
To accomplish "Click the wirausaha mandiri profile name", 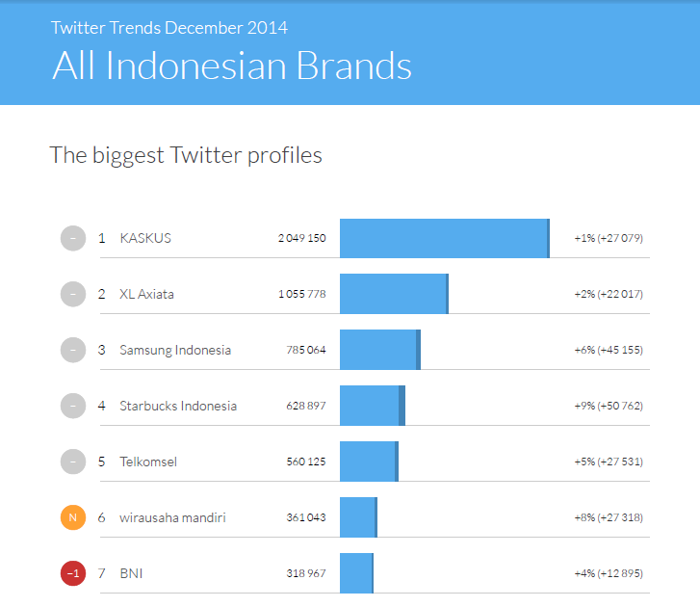I will click(172, 517).
